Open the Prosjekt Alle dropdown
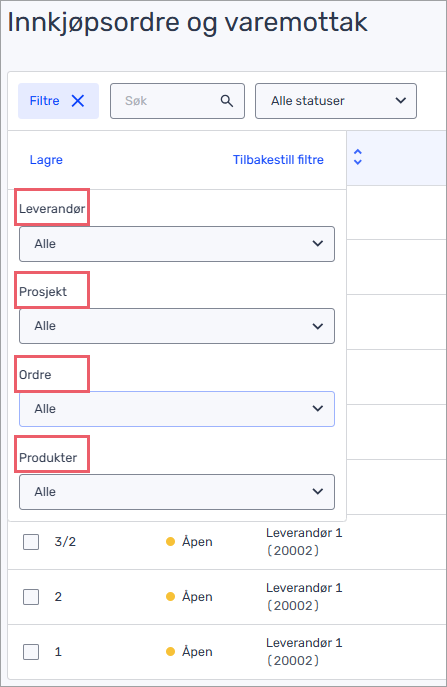Screen dimensions: 447x687 point(177,326)
